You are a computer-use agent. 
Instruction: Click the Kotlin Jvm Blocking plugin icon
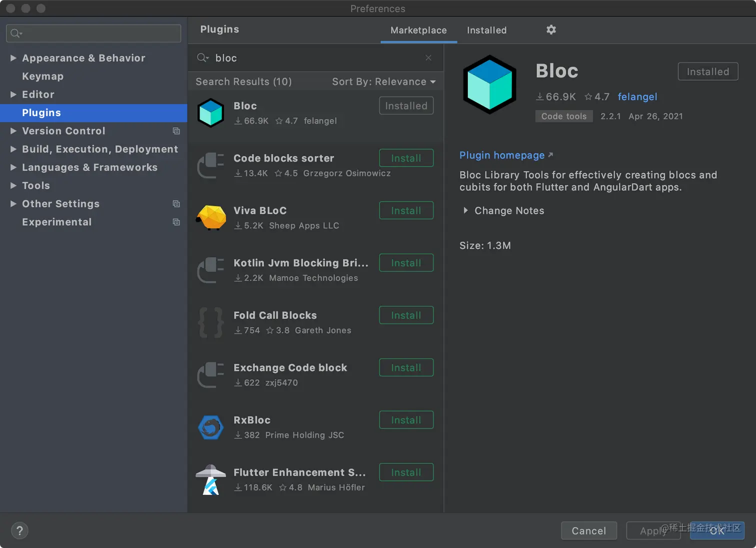pos(210,270)
